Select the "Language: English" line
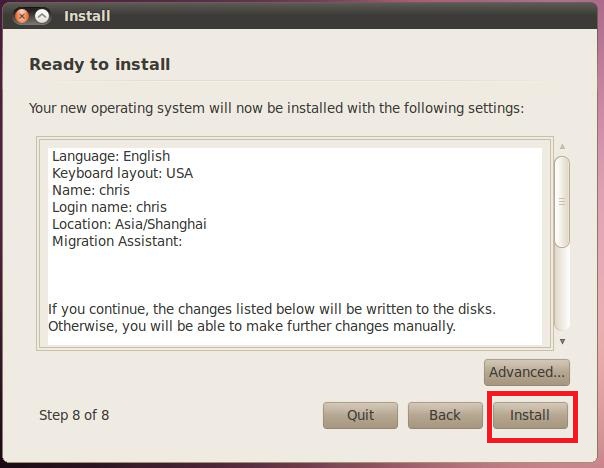 (111, 156)
